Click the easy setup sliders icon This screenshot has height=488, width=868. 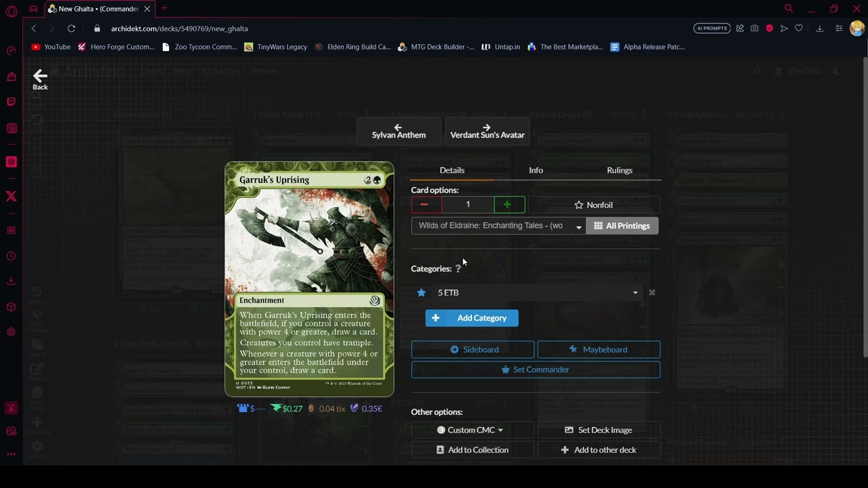click(839, 28)
